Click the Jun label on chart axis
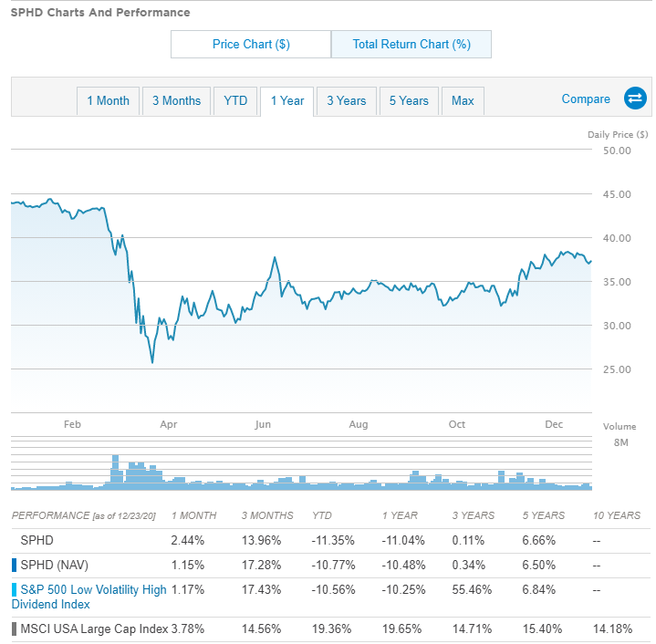Screen dimensions: 656x644 [x=263, y=424]
